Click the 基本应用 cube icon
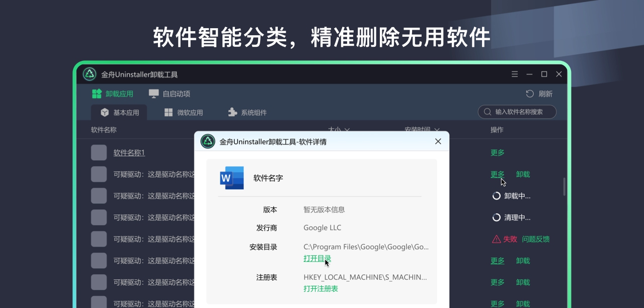 coord(105,112)
